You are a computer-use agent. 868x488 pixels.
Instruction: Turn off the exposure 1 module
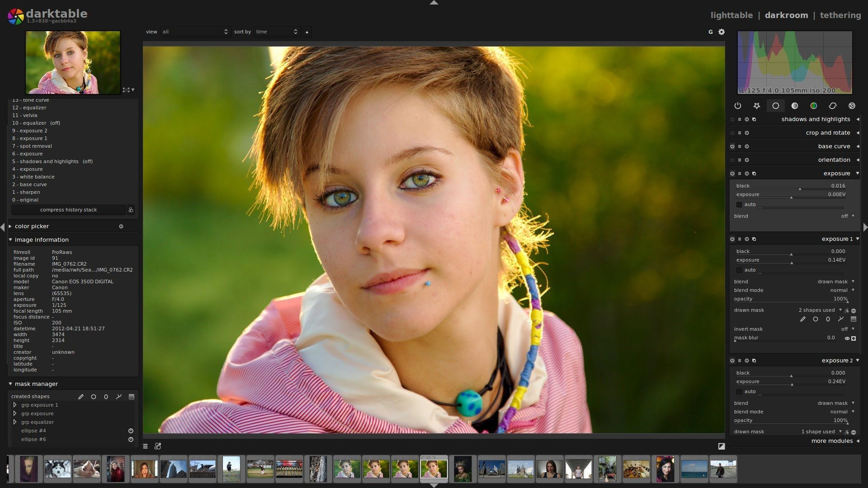point(732,239)
